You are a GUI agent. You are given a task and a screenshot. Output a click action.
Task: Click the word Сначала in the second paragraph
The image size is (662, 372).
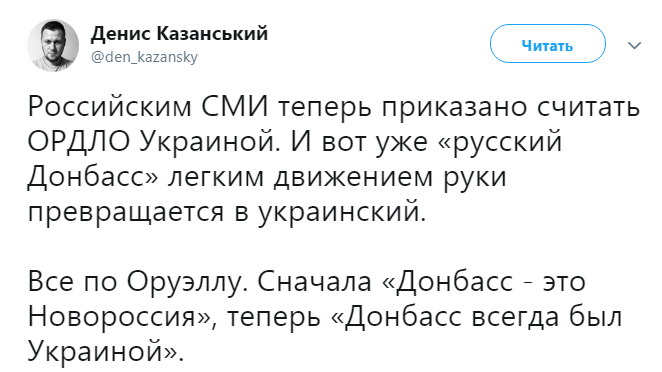click(x=314, y=282)
